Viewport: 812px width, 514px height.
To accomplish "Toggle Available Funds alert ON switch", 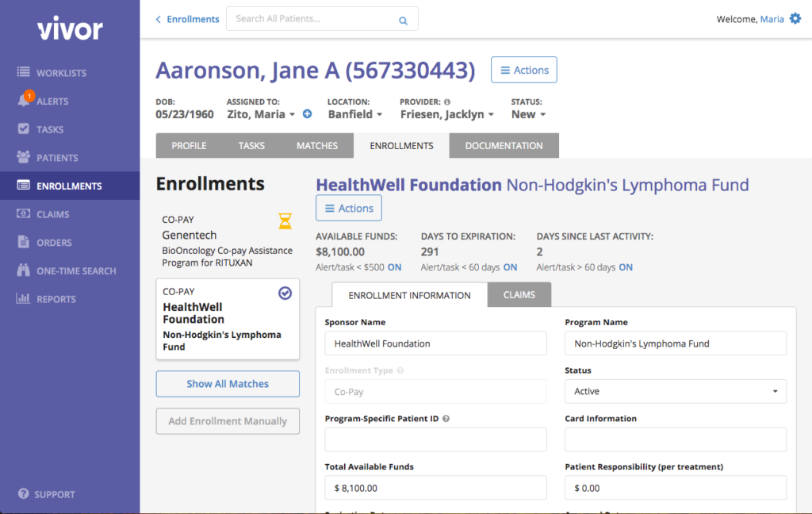I will (x=395, y=267).
